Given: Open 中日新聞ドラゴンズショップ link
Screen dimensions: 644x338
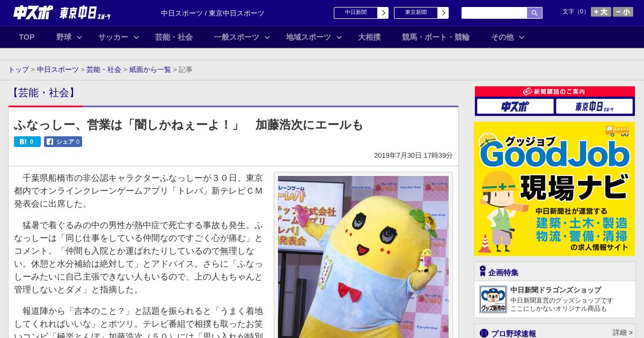Looking at the screenshot, I should point(555,290).
